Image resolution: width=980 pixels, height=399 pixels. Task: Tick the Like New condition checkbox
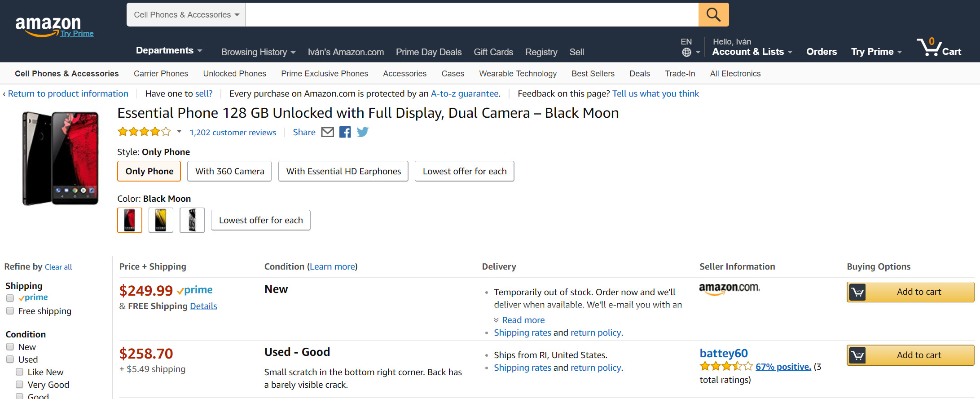click(19, 372)
